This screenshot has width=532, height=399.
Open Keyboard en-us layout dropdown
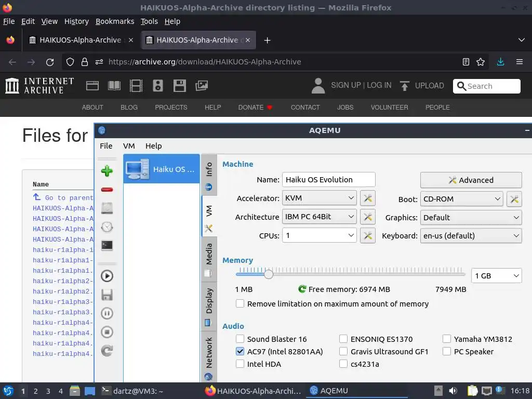tap(471, 236)
